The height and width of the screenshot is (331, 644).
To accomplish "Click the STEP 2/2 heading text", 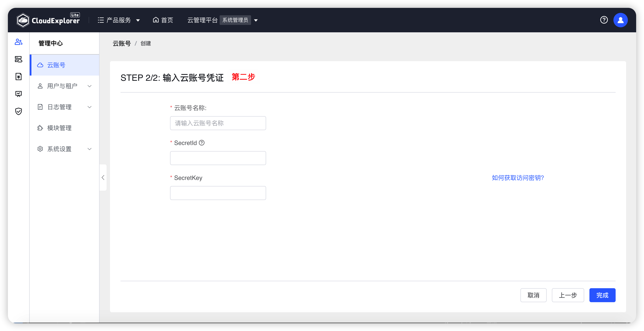I will pos(172,78).
